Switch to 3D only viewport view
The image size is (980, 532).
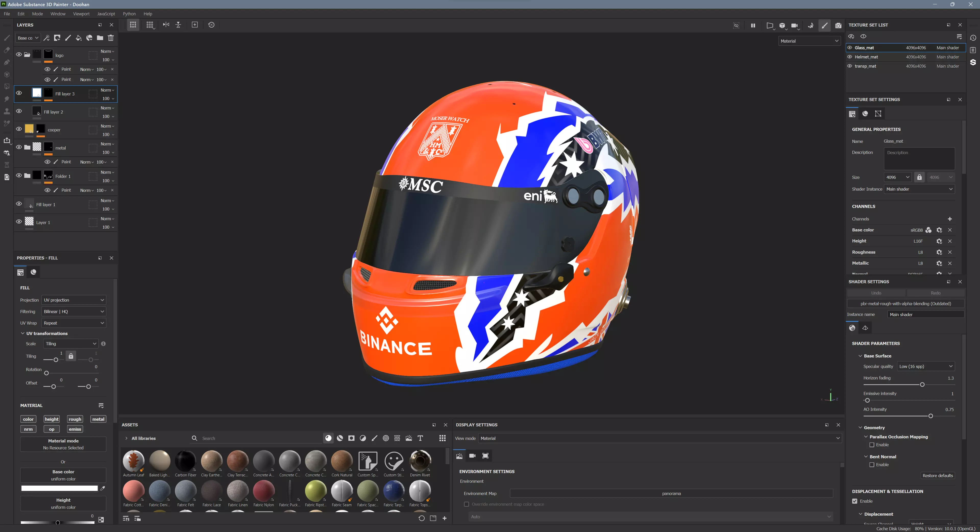pyautogui.click(x=782, y=26)
